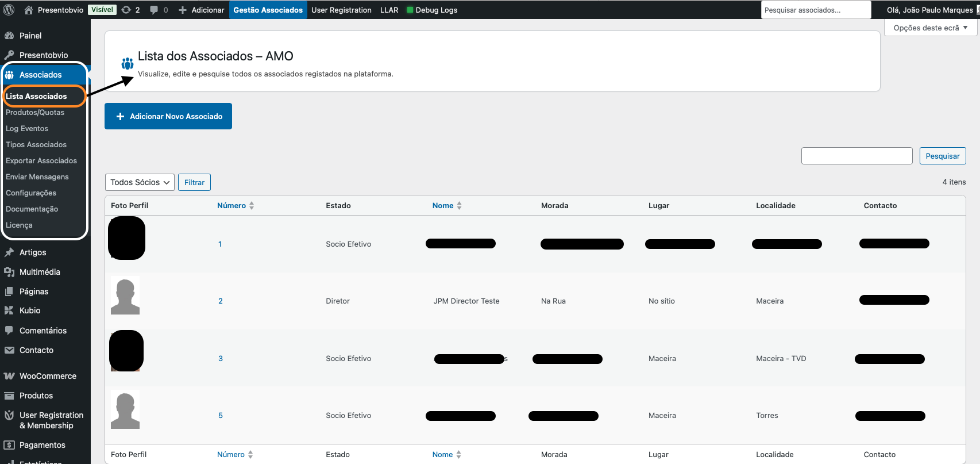Screen dimensions: 980x464
Task: Click the Multimédia media icon
Action: 9,272
